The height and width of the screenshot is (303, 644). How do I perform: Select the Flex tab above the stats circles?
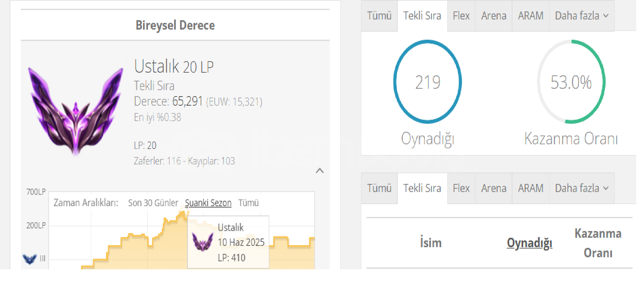[461, 16]
